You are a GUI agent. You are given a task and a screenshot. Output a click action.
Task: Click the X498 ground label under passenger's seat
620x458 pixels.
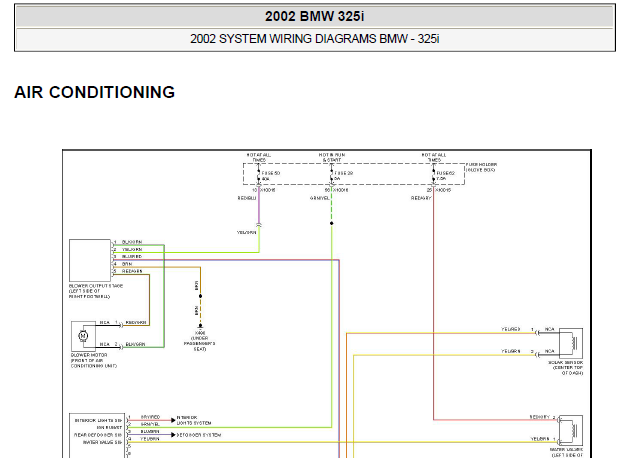(x=200, y=333)
